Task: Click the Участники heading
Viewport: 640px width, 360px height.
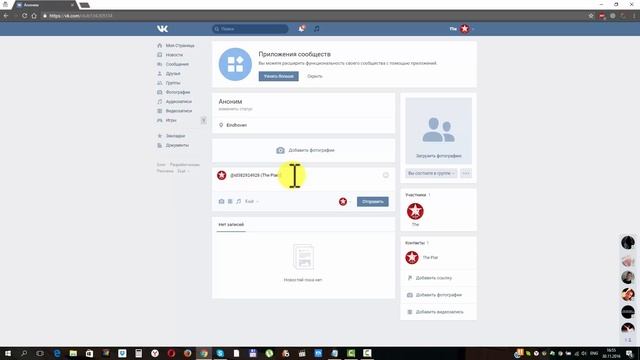Action: [x=416, y=195]
